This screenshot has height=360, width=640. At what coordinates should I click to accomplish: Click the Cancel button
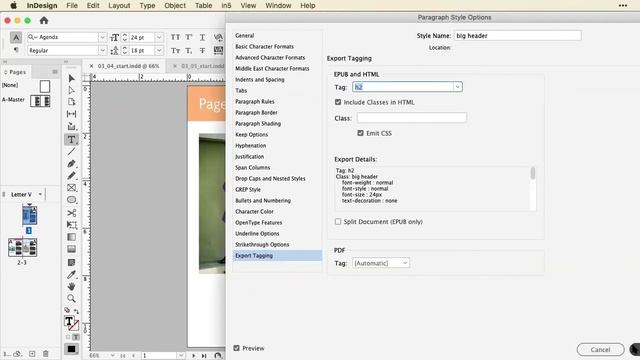coord(600,350)
